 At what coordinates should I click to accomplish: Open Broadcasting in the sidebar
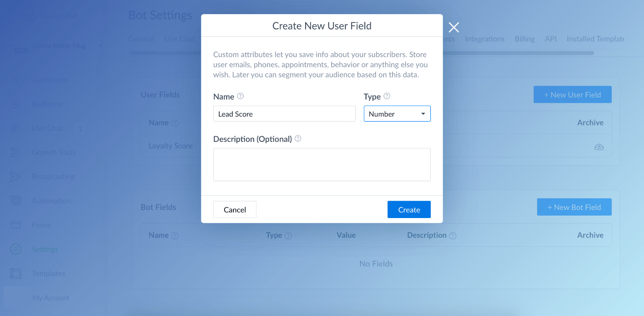click(53, 177)
